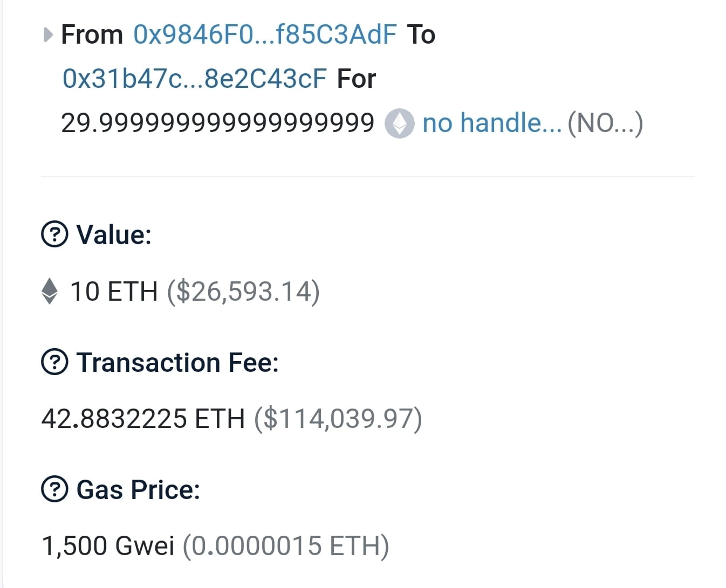Image resolution: width=726 pixels, height=588 pixels.
Task: Click the question mark icon beside Value
Action: click(x=54, y=234)
